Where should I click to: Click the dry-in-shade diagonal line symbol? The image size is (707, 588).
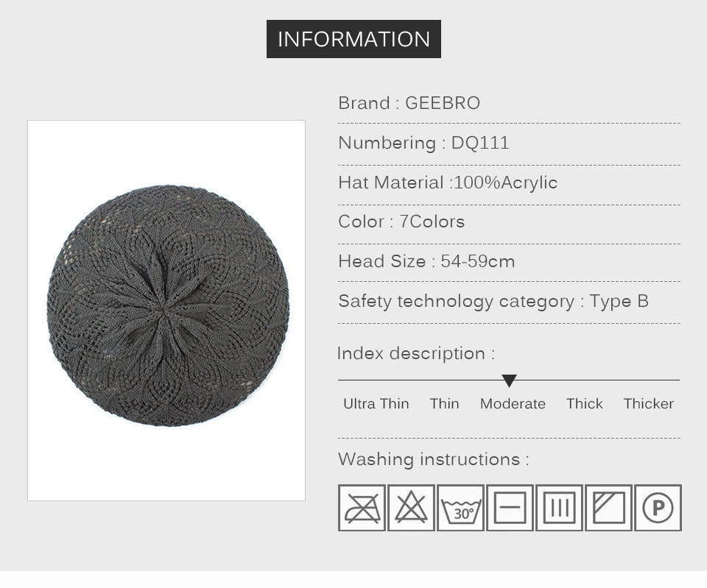coord(609,508)
